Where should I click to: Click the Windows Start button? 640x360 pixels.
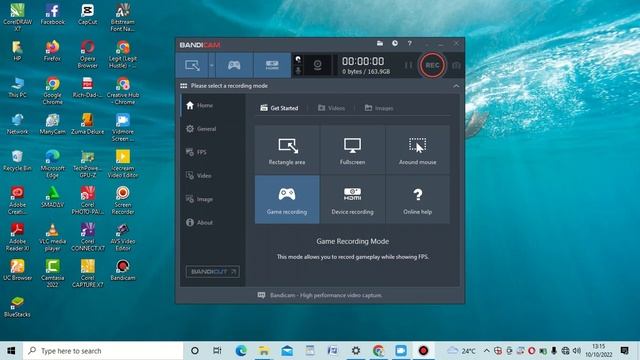[11, 351]
